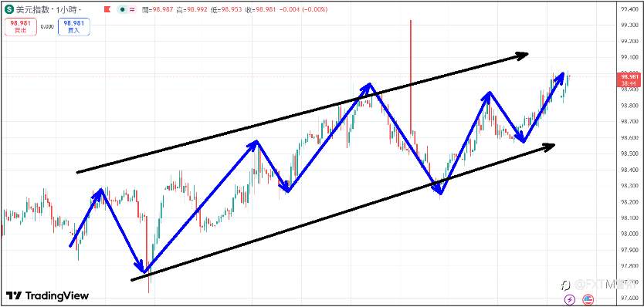Click the purple lightning bolt event icon

[570, 299]
